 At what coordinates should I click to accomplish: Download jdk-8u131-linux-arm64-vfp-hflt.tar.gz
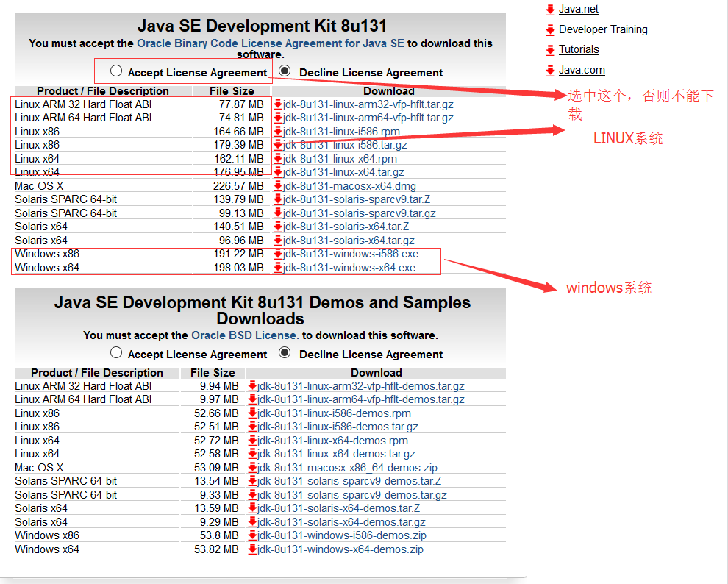[x=368, y=118]
